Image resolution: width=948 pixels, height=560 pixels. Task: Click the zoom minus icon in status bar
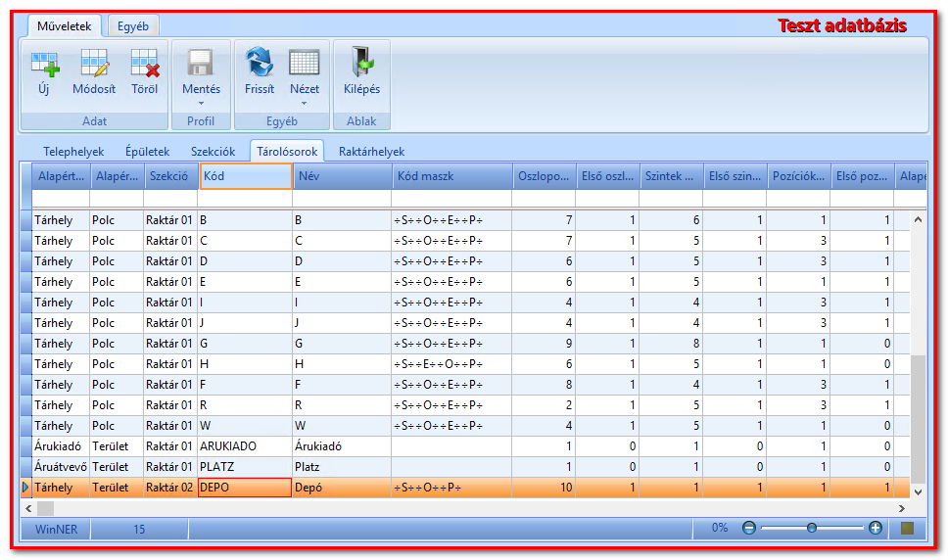[x=748, y=528]
